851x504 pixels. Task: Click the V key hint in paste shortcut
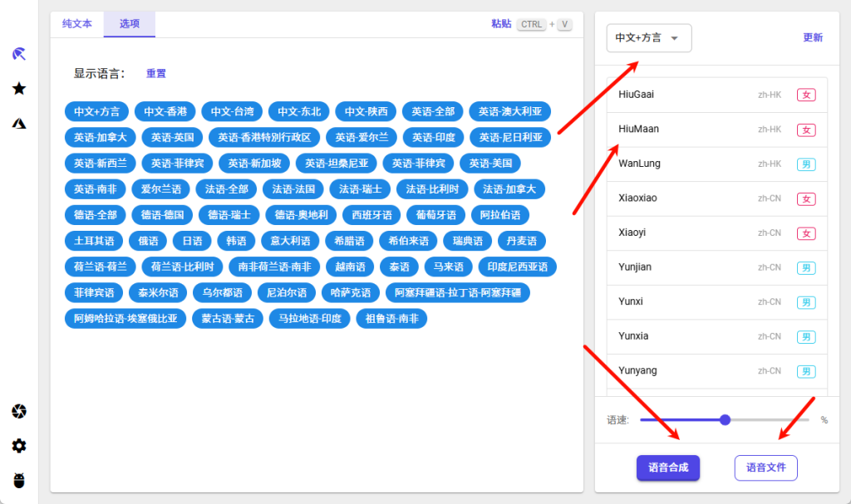[564, 24]
